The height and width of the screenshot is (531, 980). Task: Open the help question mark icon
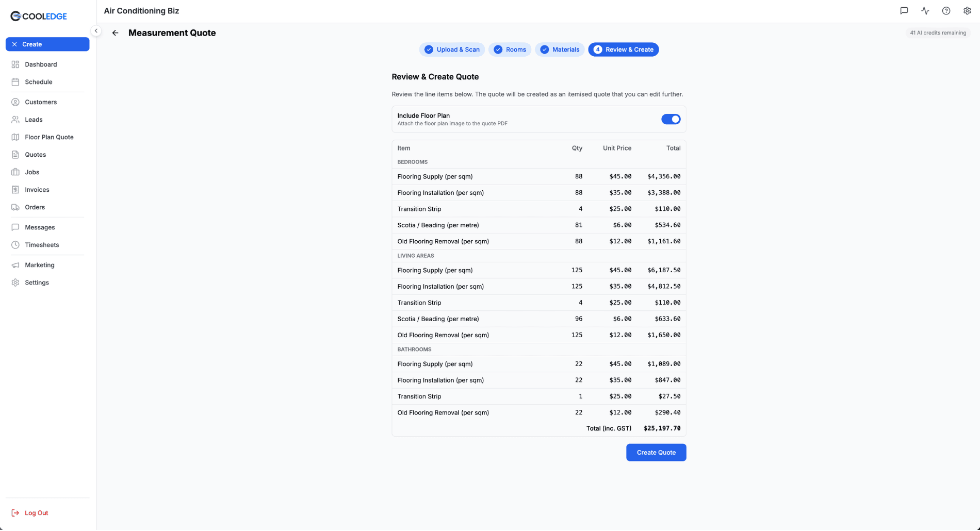(946, 11)
